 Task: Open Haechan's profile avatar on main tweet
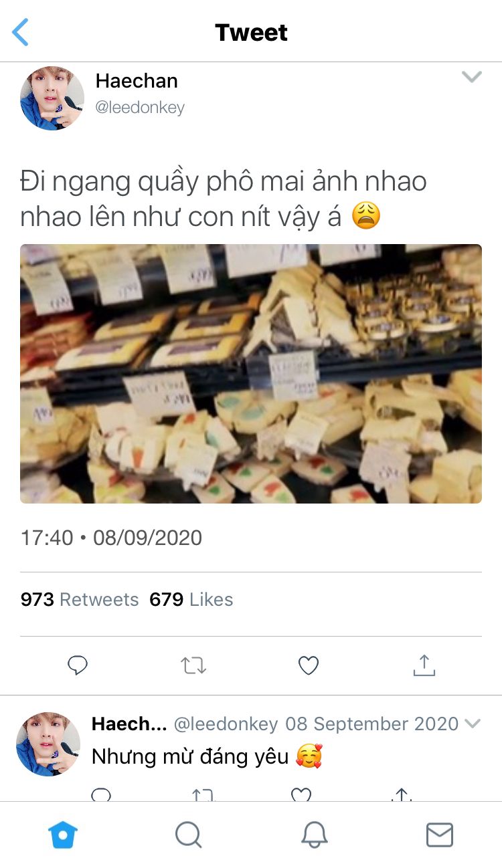click(52, 98)
